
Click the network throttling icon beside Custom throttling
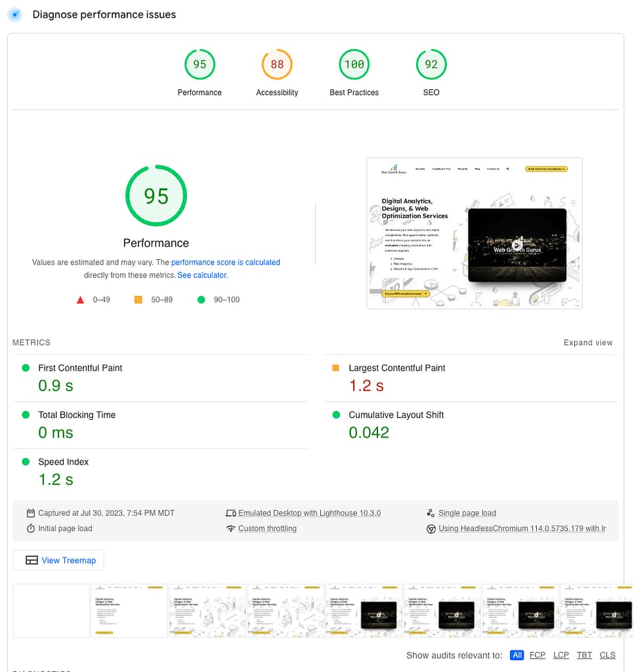[230, 528]
